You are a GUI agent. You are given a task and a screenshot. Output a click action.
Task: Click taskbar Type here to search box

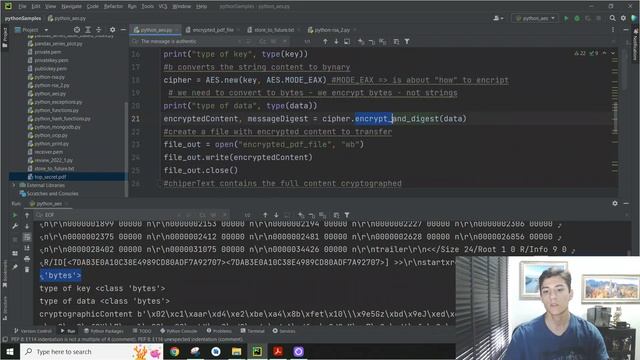[92, 351]
